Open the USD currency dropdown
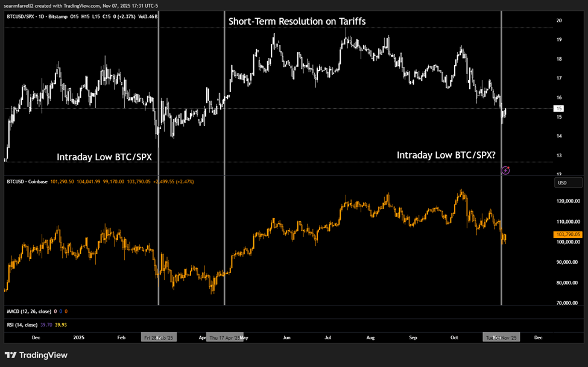 click(x=567, y=182)
